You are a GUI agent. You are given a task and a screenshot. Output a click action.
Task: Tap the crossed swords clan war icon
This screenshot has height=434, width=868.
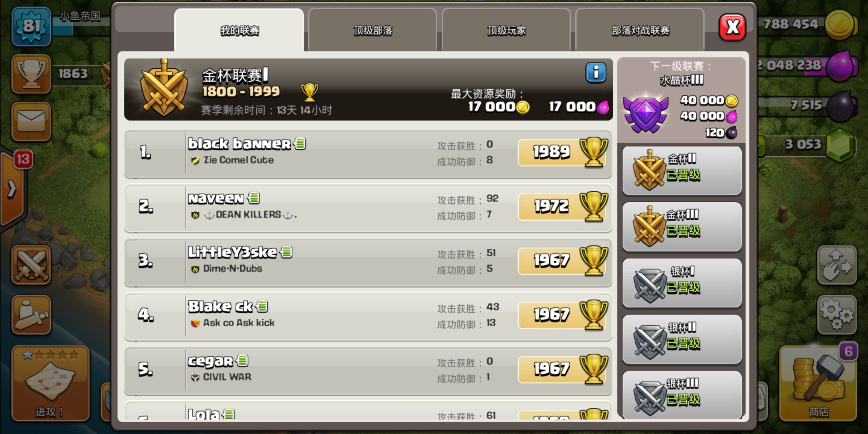(x=31, y=265)
